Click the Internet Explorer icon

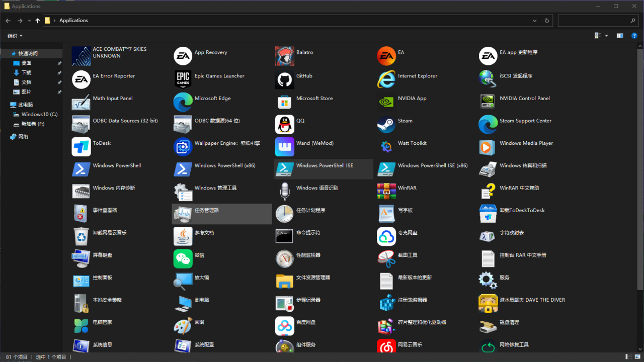pyautogui.click(x=386, y=79)
